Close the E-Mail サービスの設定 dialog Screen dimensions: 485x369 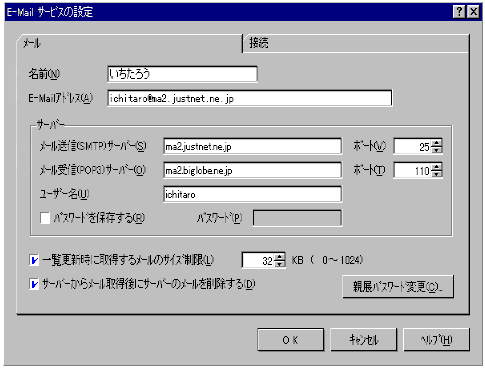473,12
